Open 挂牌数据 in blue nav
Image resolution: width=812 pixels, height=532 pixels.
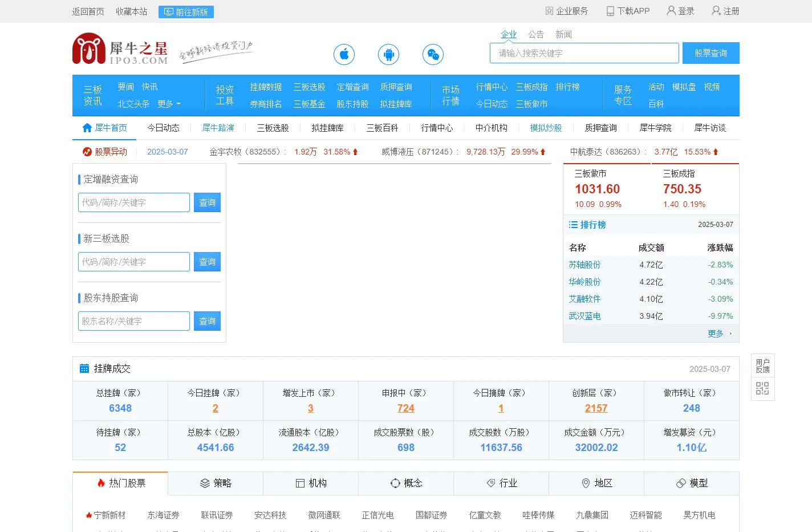coord(266,87)
